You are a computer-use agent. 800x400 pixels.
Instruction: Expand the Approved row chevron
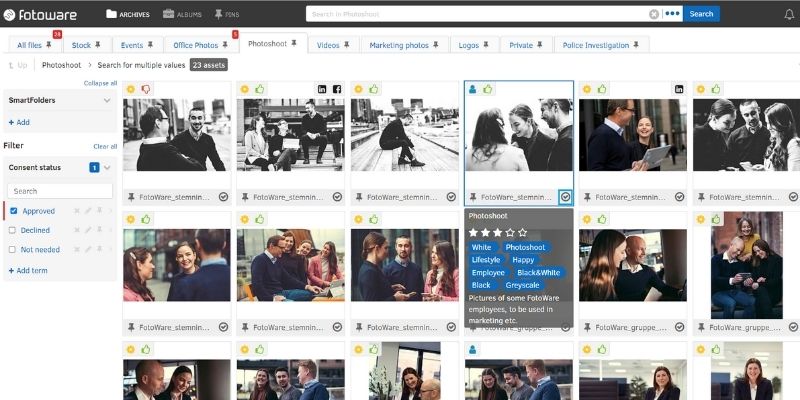(x=110, y=211)
